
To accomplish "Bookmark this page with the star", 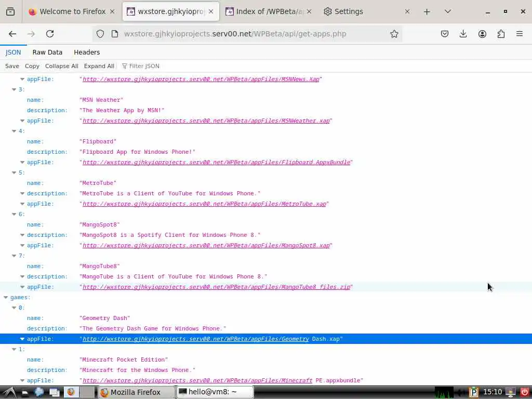I will (394, 34).
